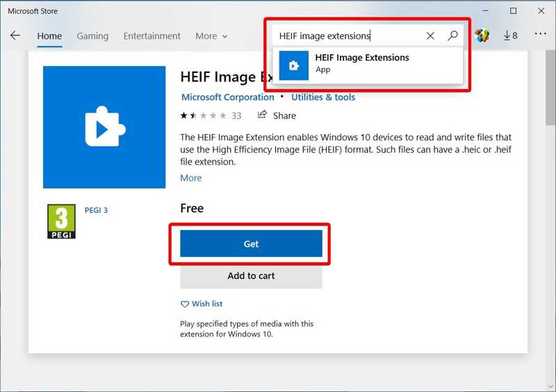The image size is (556, 392).
Task: Click Add to cart button
Action: 251,276
